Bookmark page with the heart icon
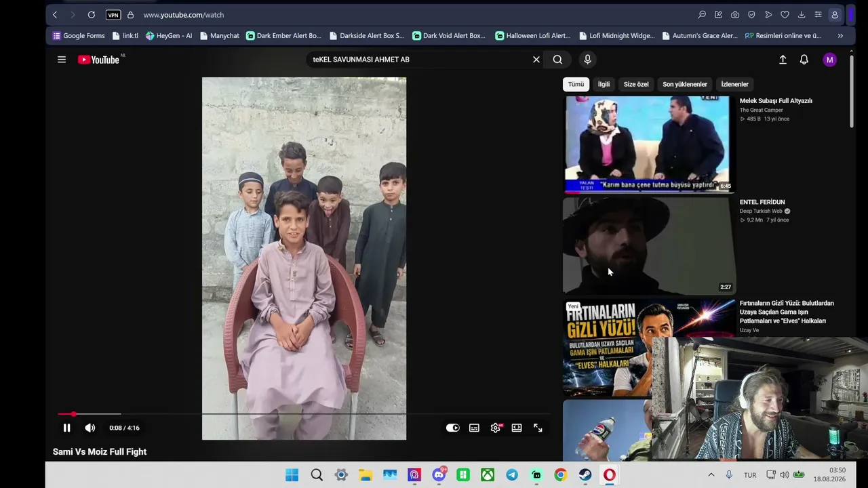 click(x=785, y=15)
